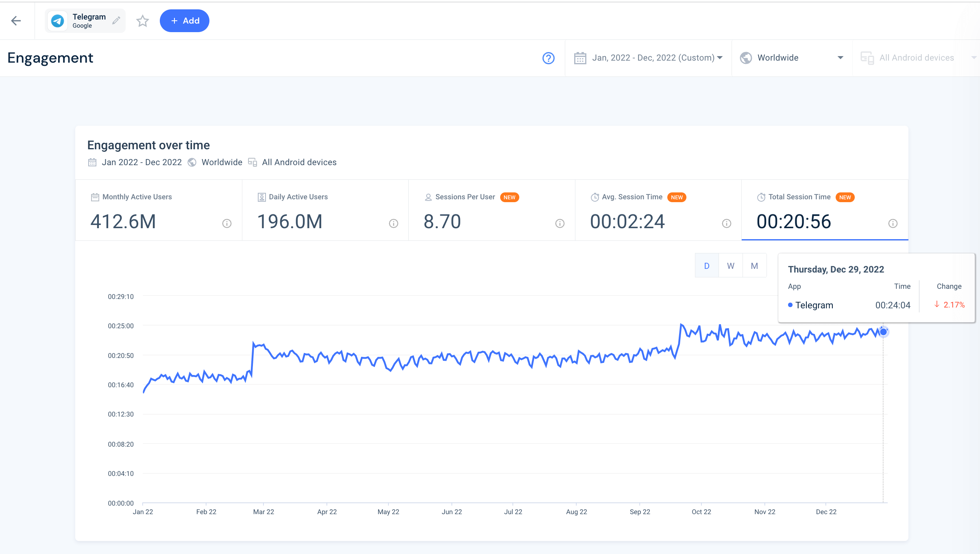980x554 pixels.
Task: Click the Add button
Action: [185, 21]
